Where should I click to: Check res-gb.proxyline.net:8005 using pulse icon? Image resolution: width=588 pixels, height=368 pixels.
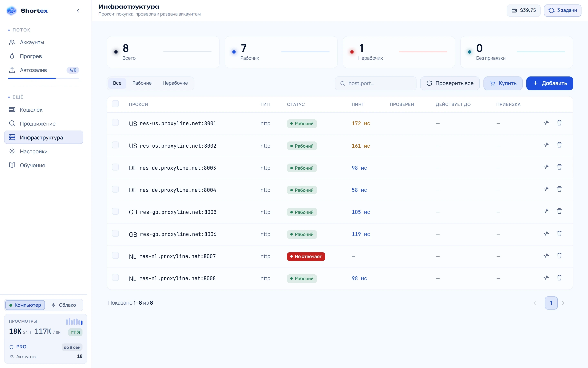click(546, 211)
